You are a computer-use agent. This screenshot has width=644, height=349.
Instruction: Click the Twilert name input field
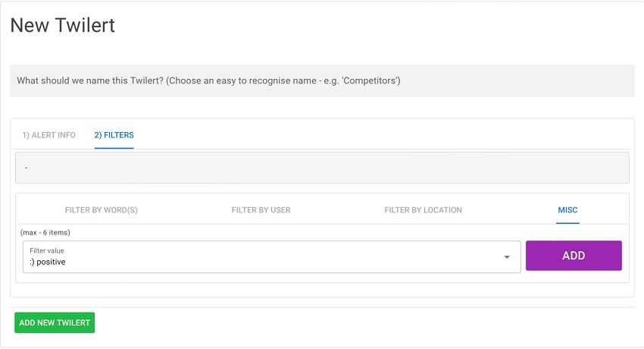pos(321,80)
